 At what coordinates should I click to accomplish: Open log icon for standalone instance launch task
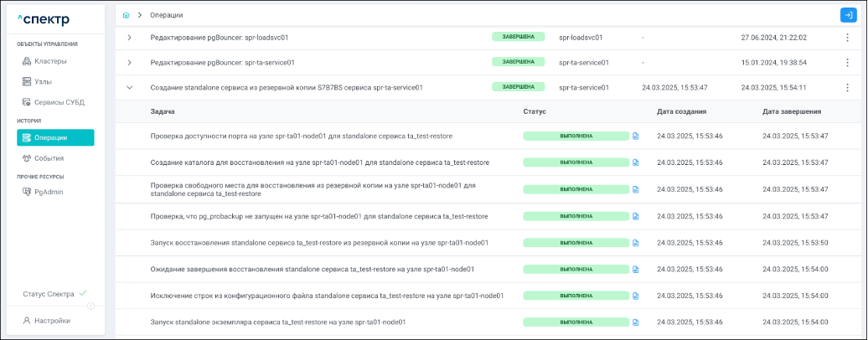pos(635,322)
